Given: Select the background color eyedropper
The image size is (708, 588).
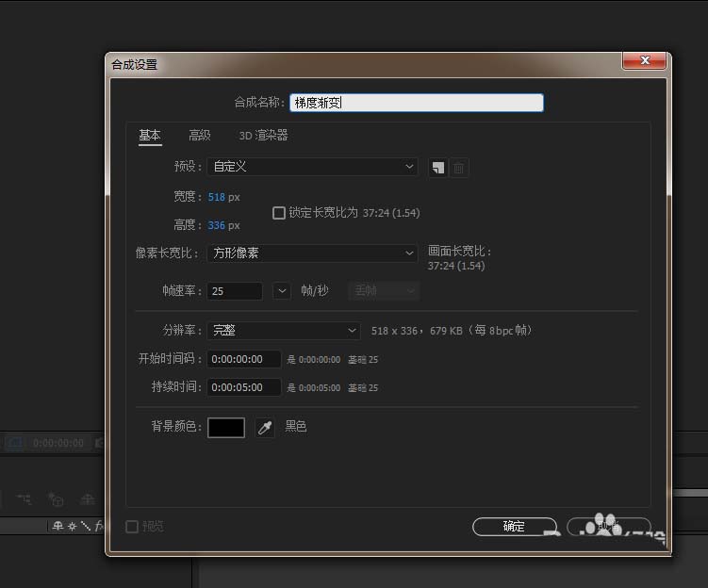Looking at the screenshot, I should (x=265, y=428).
